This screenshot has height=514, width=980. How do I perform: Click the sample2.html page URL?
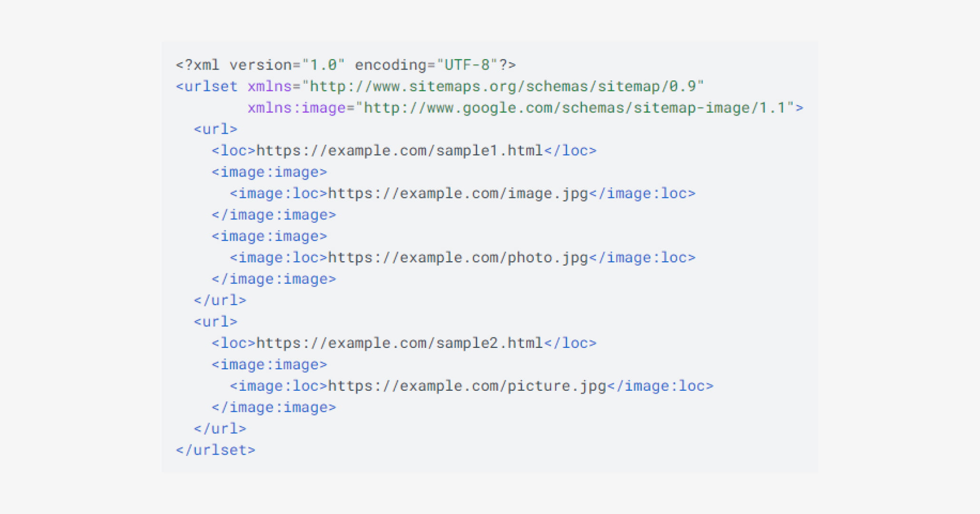coord(400,343)
